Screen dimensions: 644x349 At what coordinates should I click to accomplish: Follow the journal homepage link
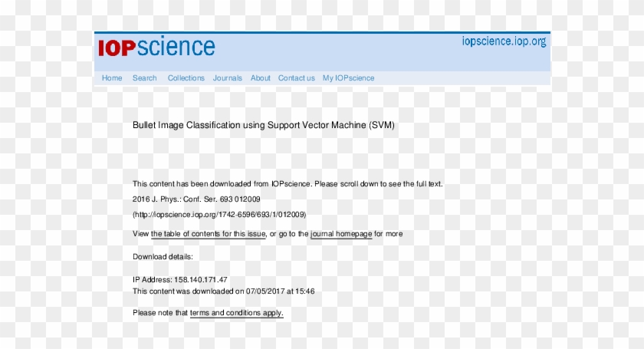(x=341, y=234)
